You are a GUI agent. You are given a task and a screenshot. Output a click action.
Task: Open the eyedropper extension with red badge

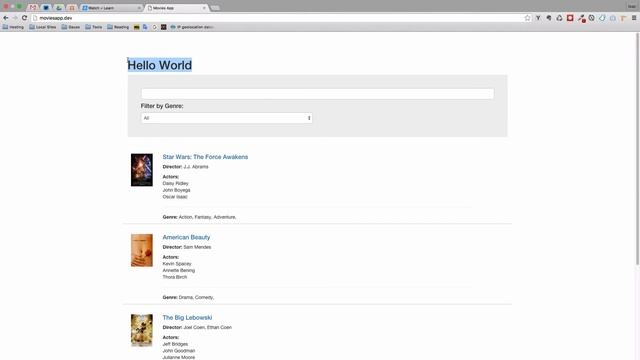pyautogui.click(x=581, y=18)
